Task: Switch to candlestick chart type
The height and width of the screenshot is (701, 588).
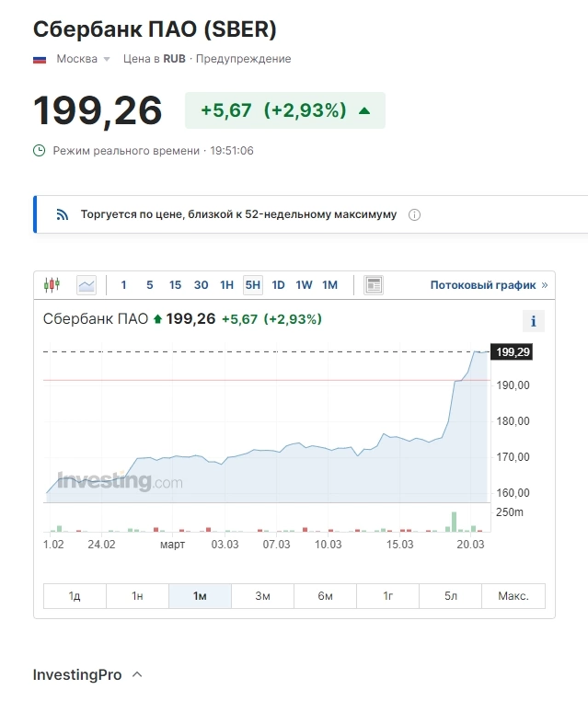Action: click(52, 285)
